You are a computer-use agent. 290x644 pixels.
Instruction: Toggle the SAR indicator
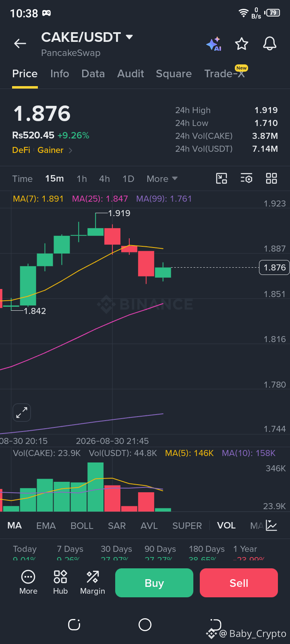(x=117, y=526)
